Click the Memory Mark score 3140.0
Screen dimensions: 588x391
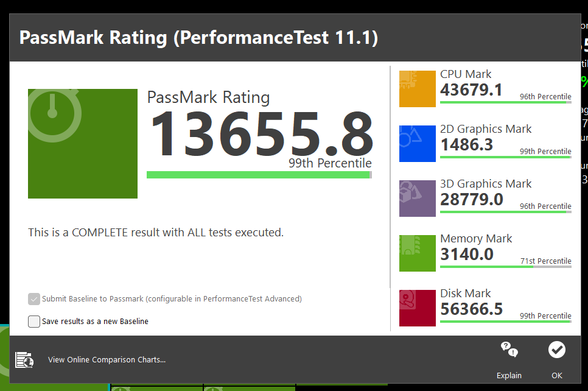click(467, 254)
